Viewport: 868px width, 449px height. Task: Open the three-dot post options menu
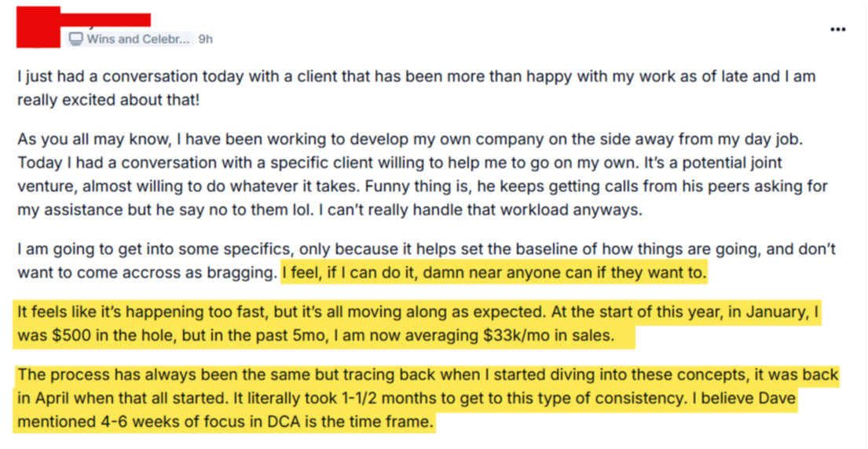[838, 29]
